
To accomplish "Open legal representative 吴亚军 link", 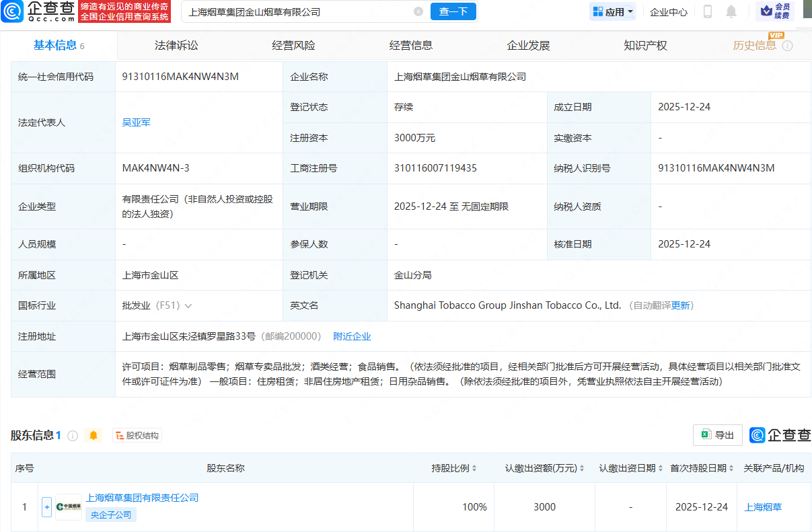I will click(x=136, y=122).
